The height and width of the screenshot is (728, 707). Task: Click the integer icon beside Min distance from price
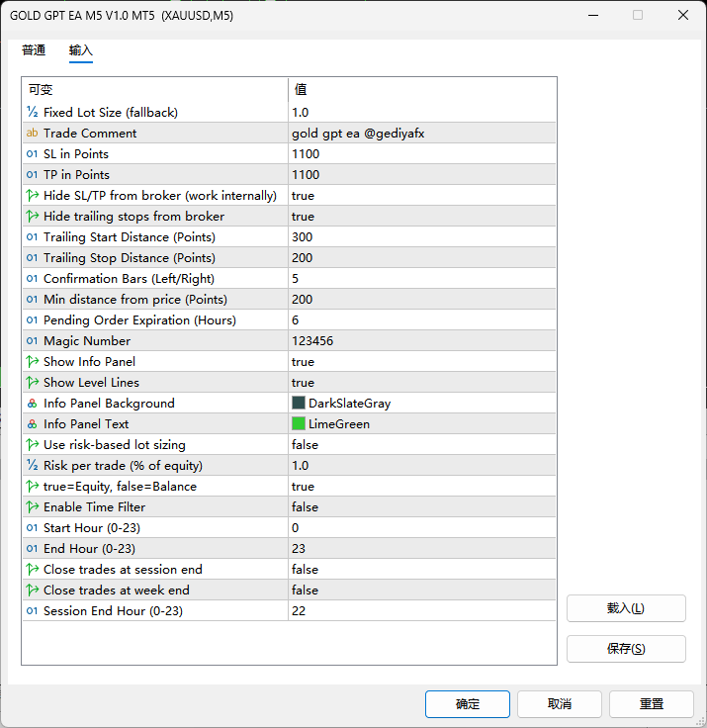(x=32, y=299)
